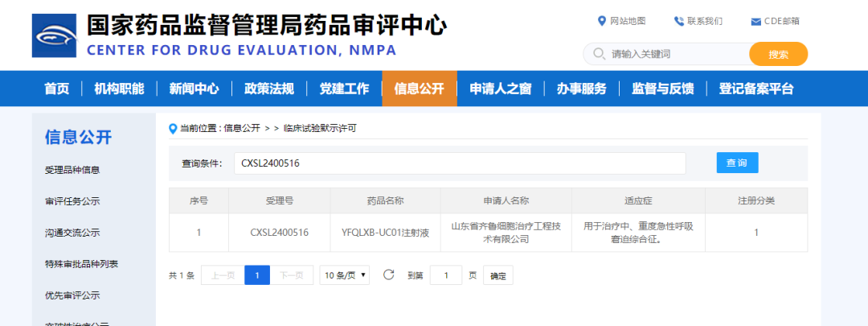Viewport: 868px width, 326px height.
Task: Click the current location pin icon
Action: pos(173,128)
